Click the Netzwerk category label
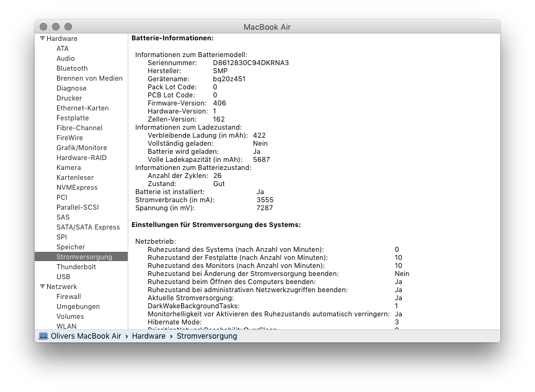 tap(62, 287)
